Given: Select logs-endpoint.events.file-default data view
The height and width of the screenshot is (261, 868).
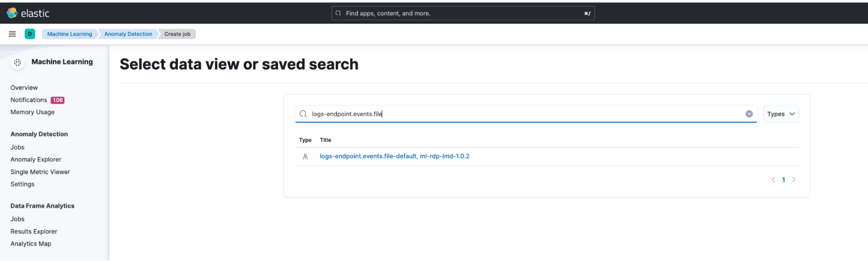Looking at the screenshot, I should point(394,156).
